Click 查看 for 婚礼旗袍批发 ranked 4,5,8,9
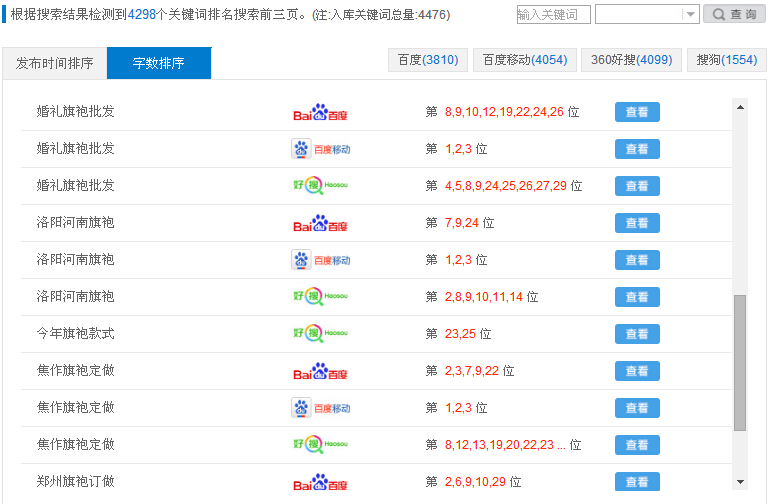 637,186
